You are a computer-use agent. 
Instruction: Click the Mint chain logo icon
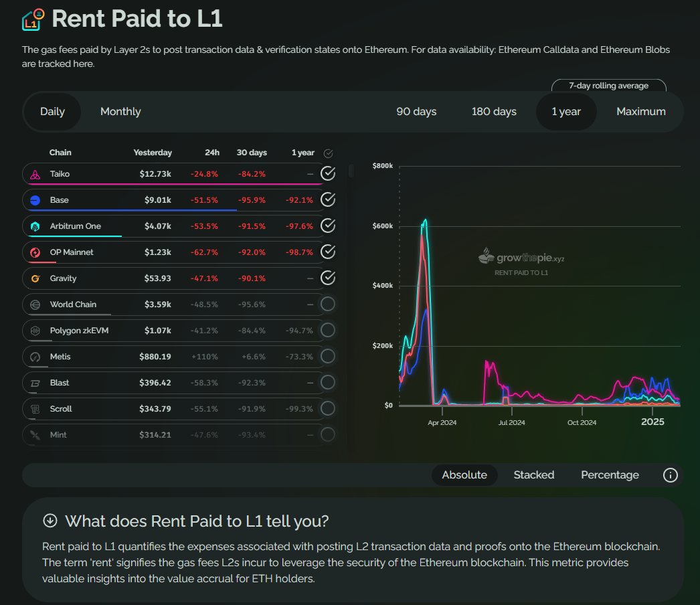[35, 435]
